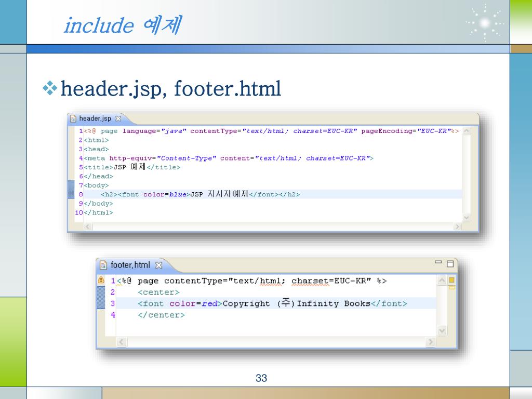Click header.jsp vertical scrollbar up arrow

coord(467,131)
